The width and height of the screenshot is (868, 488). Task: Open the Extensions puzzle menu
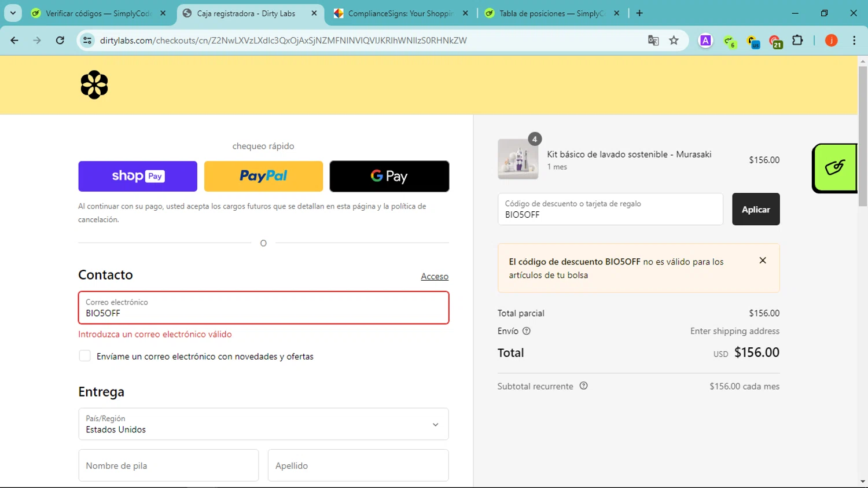click(797, 41)
